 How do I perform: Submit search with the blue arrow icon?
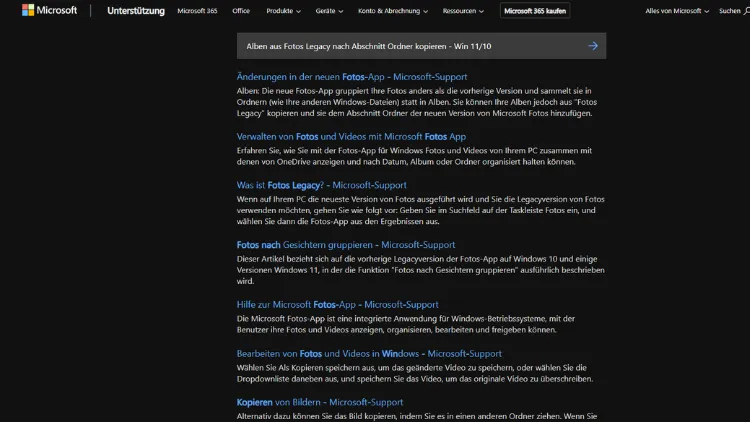coord(593,46)
